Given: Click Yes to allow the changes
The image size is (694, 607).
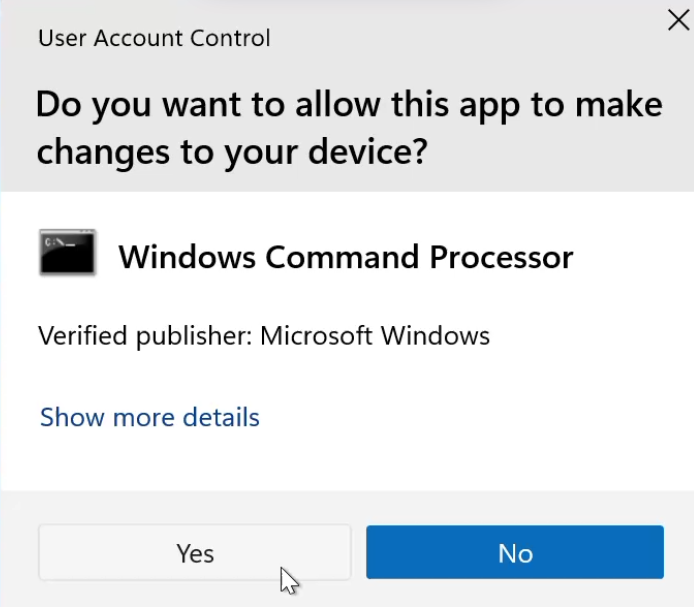Looking at the screenshot, I should pos(195,553).
